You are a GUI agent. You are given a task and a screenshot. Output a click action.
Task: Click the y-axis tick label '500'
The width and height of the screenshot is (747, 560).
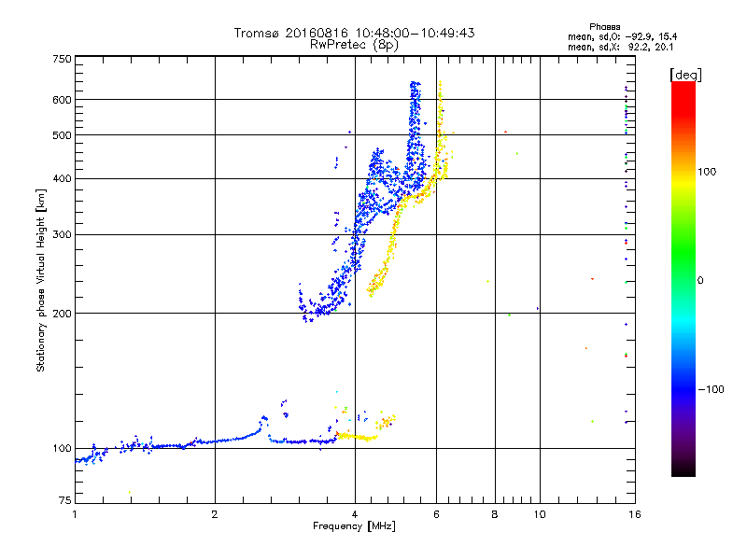(62, 135)
